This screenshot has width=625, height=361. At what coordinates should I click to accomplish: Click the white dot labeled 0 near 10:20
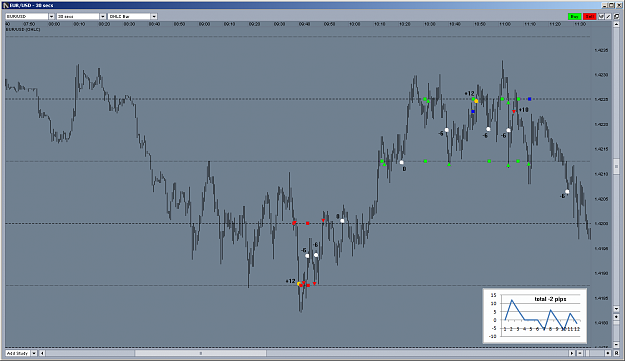tap(401, 163)
